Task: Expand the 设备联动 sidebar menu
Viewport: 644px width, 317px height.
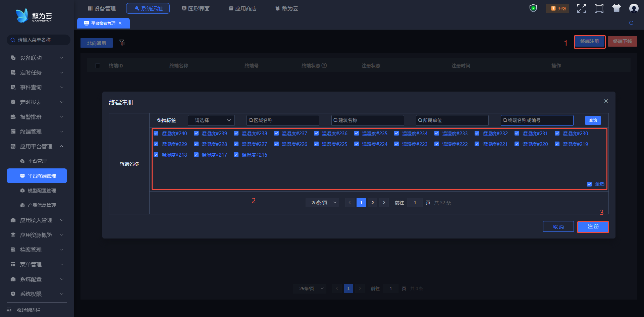Action: (x=36, y=58)
